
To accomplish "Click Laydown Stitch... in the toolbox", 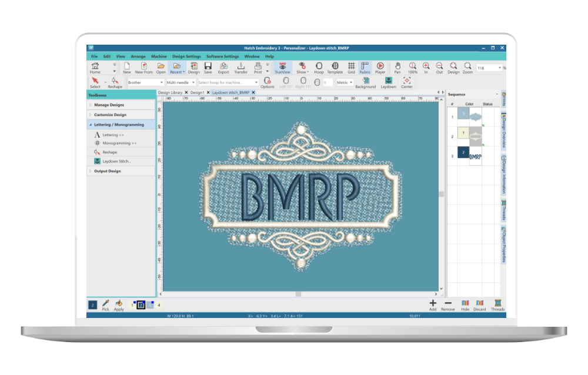I will 116,161.
